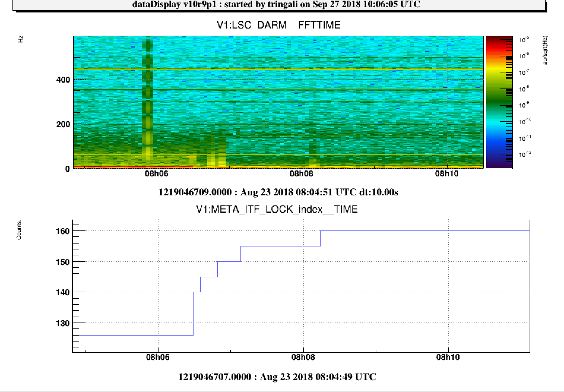Click the au/sqrt(Hz) colorbar unit label
Viewport: 564px width, 392px height.
click(x=545, y=50)
